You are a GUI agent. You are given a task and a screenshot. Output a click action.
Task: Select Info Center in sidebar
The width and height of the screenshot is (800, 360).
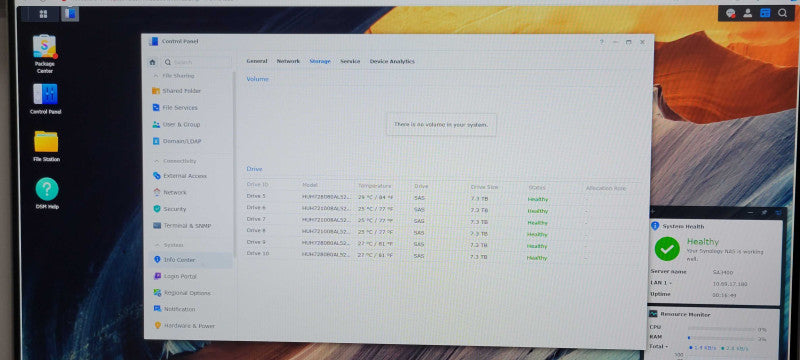pyautogui.click(x=190, y=260)
